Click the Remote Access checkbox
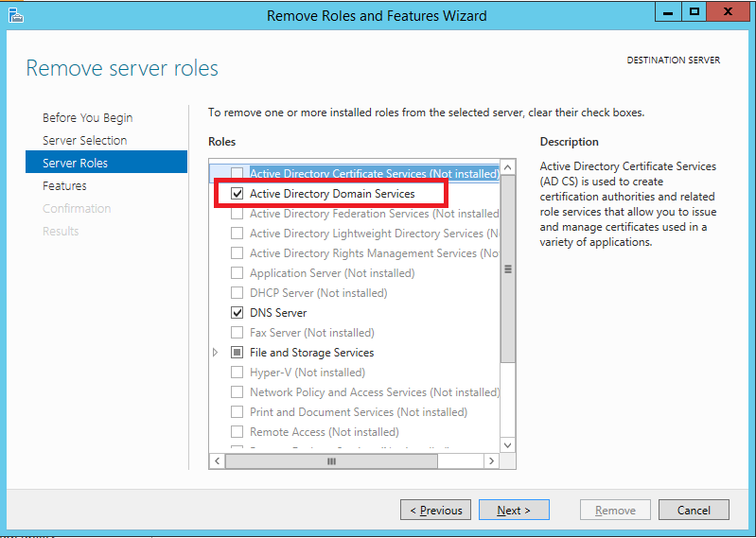 coord(237,432)
